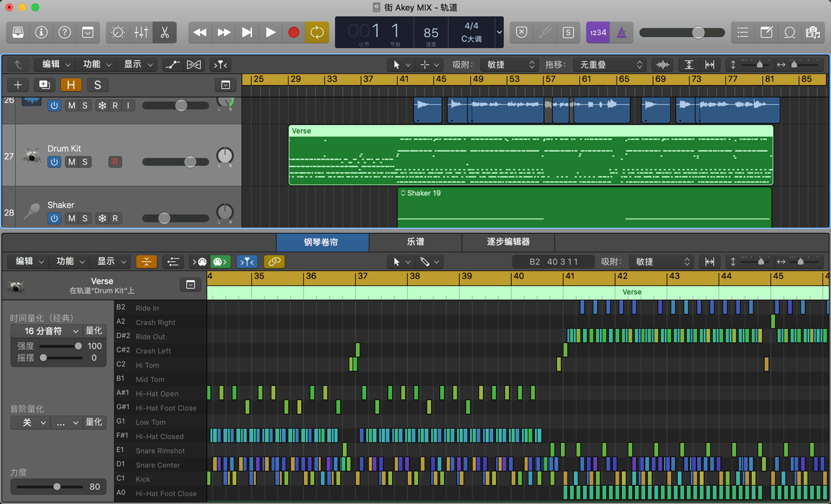The width and height of the screenshot is (831, 504).
Task: Open the 吸附 snap mode dropdown
Action: 510,64
